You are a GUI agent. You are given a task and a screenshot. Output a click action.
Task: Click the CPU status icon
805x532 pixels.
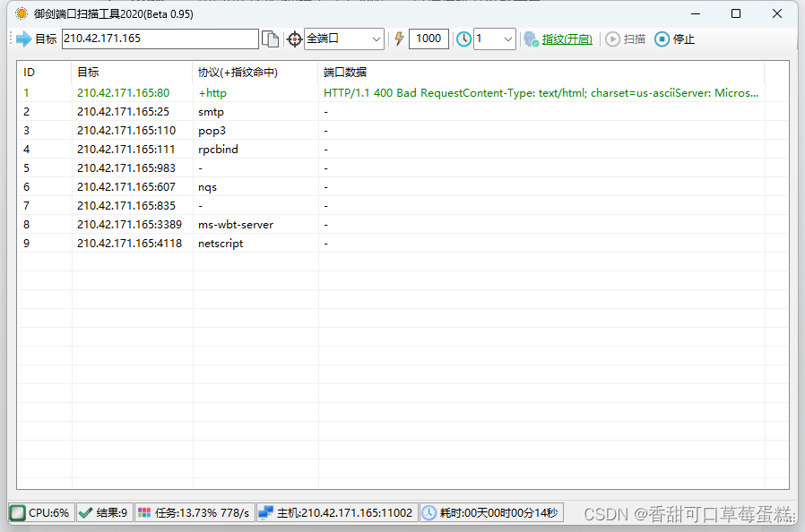pyautogui.click(x=17, y=512)
